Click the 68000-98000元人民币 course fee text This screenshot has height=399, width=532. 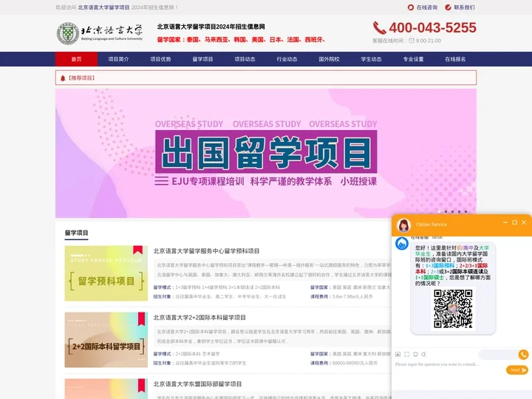coord(355,363)
